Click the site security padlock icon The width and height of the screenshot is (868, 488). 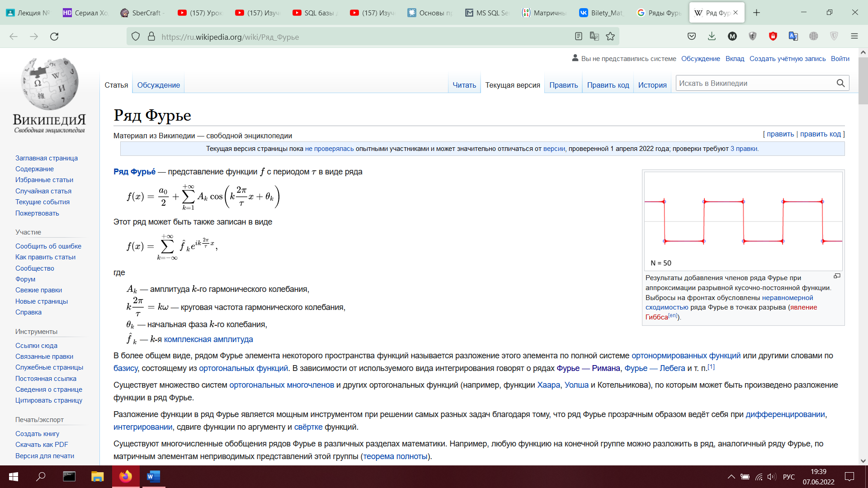tap(151, 37)
